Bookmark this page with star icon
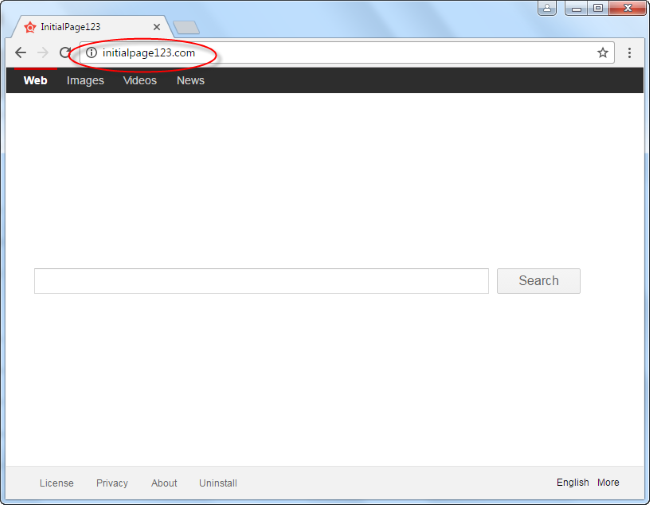This screenshot has height=505, width=650. click(x=603, y=53)
